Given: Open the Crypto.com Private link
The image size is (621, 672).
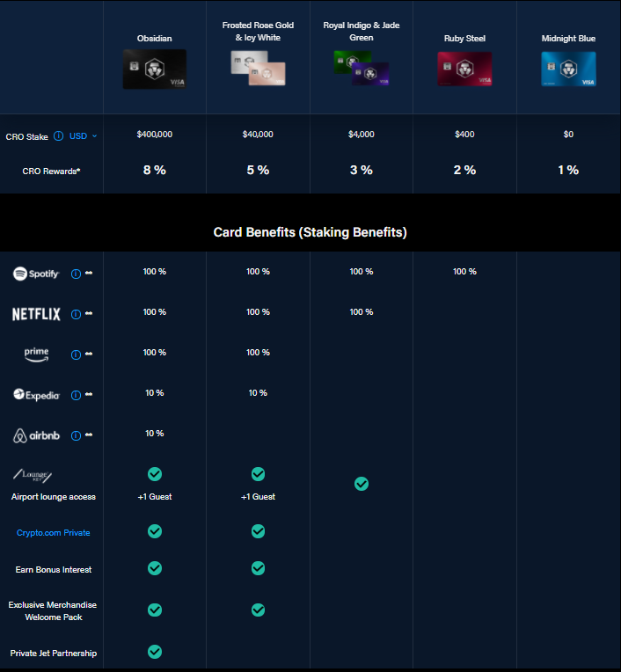Looking at the screenshot, I should [53, 533].
